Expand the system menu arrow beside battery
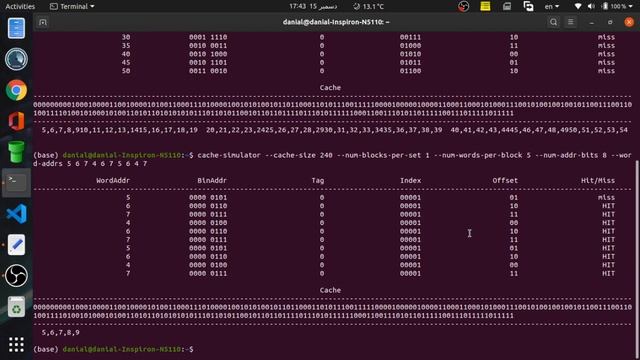Screen dimensions: 640x360 click(631, 7)
